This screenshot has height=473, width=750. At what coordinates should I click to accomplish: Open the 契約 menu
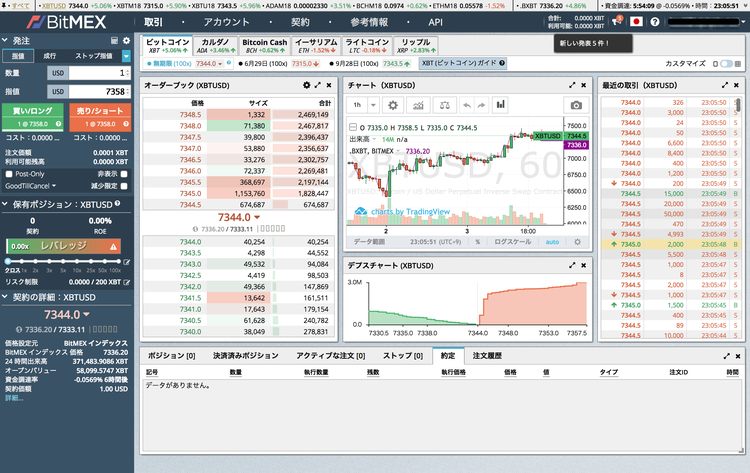300,22
